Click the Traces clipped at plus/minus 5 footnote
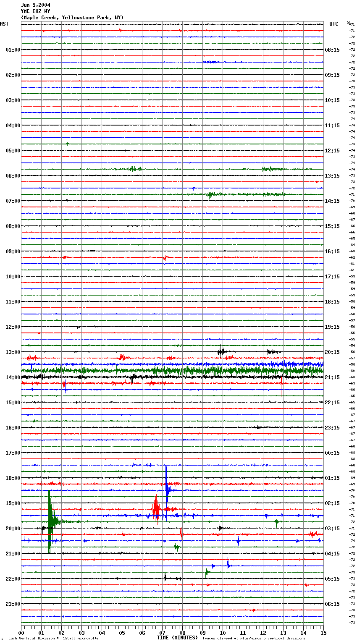The image size is (357, 644). (254, 639)
